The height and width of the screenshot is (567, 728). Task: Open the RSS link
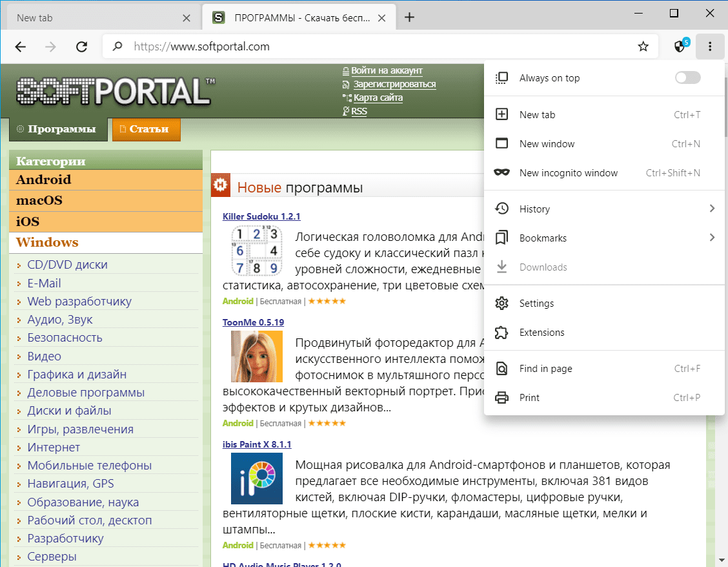tap(358, 111)
